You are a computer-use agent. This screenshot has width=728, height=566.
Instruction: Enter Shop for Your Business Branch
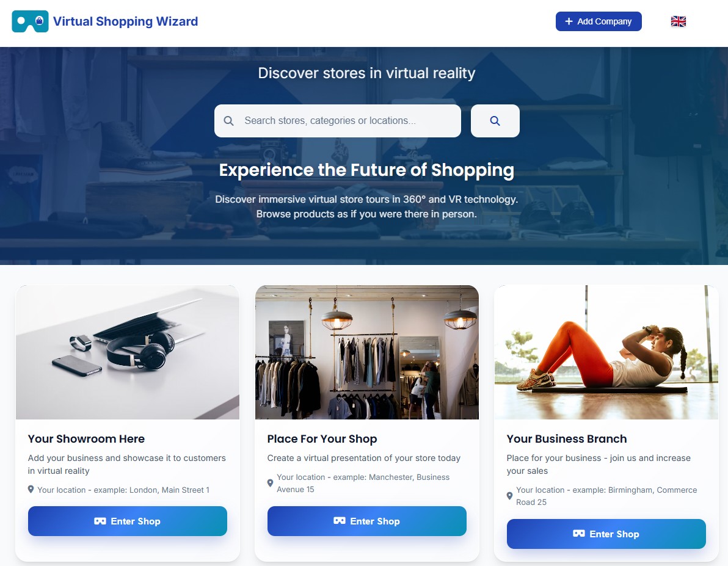click(606, 534)
